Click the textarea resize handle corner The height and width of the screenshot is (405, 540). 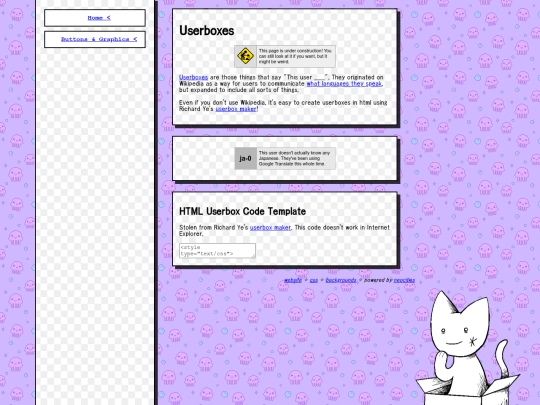click(254, 256)
